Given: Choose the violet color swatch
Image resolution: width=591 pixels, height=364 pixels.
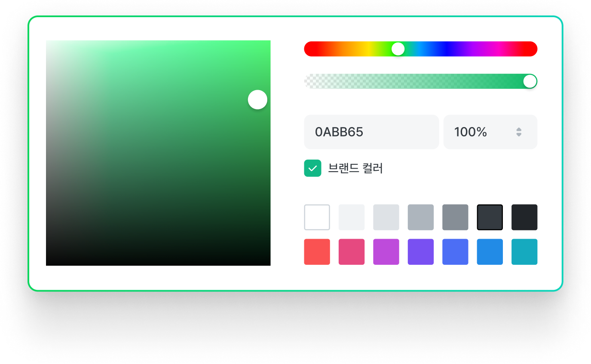Looking at the screenshot, I should (x=420, y=252).
